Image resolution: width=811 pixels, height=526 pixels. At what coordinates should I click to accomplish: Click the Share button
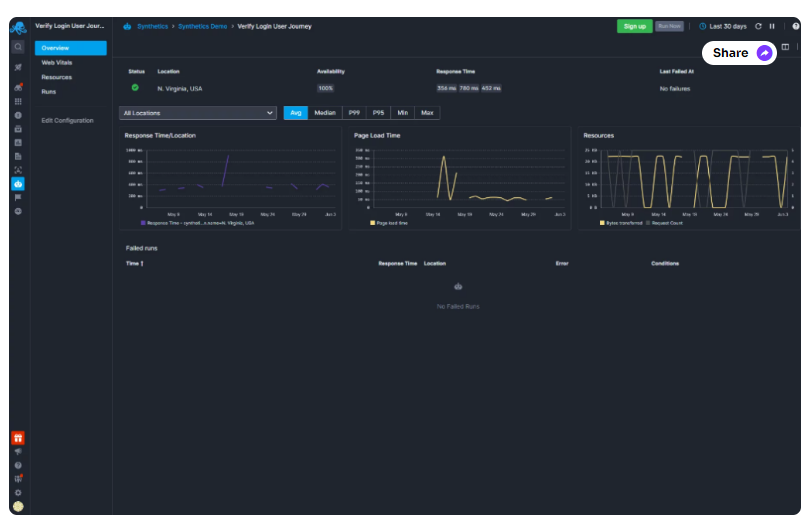pos(739,53)
